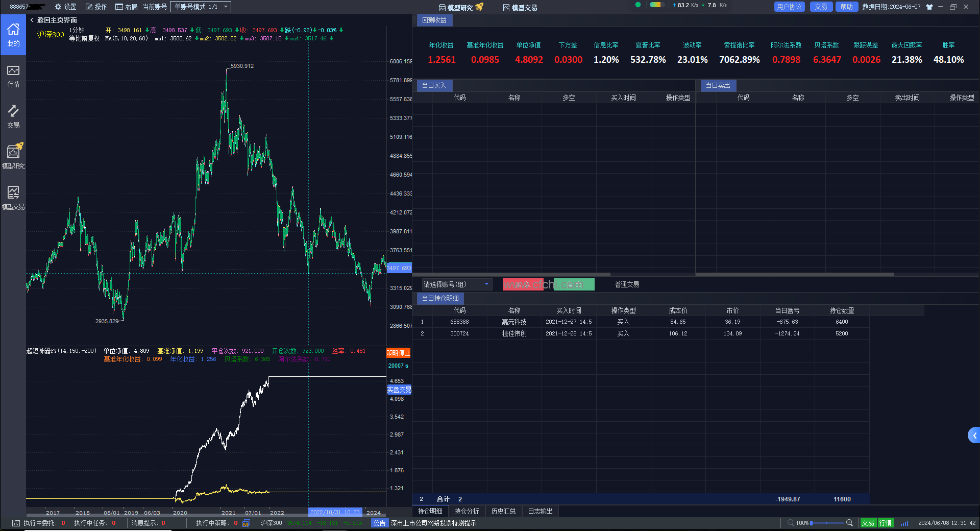This screenshot has width=980, height=531.
Task: Click the skin t-shirt icon in title bar
Action: [929, 7]
